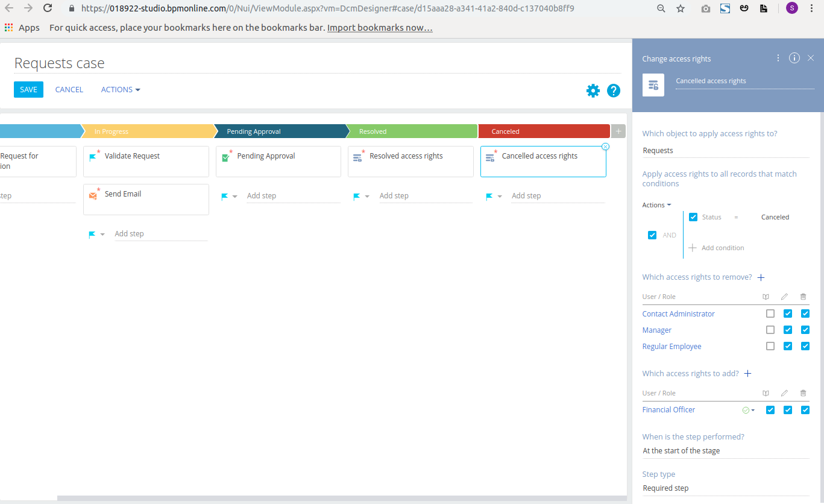The image size is (824, 504).
Task: Click plus next to Which access rights to add
Action: point(747,374)
